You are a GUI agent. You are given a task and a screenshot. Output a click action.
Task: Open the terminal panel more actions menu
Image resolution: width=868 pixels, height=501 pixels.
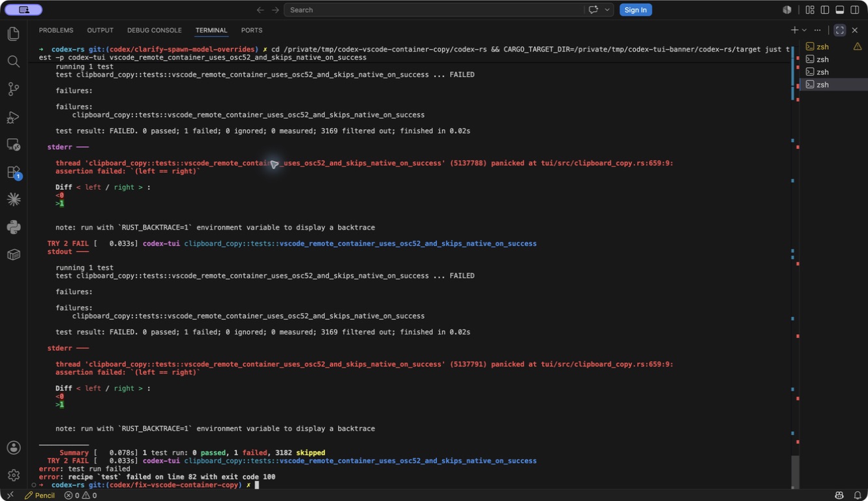pyautogui.click(x=818, y=30)
